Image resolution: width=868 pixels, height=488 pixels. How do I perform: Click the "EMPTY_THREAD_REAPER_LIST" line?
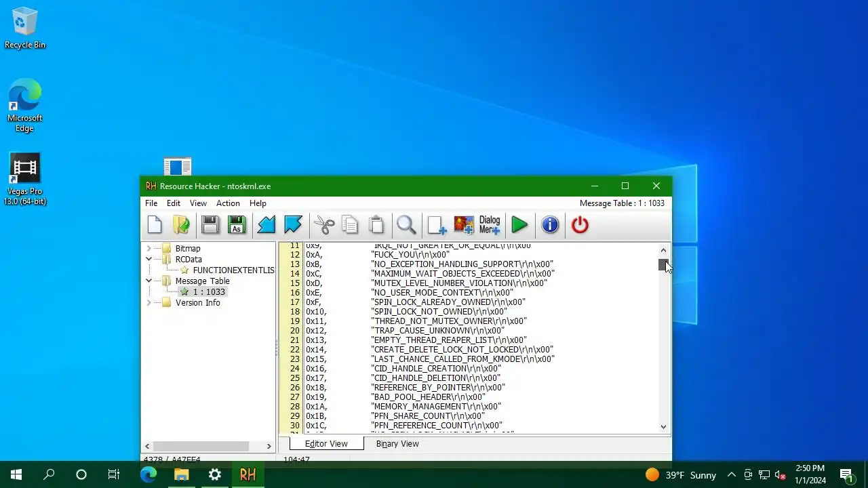pyautogui.click(x=448, y=340)
